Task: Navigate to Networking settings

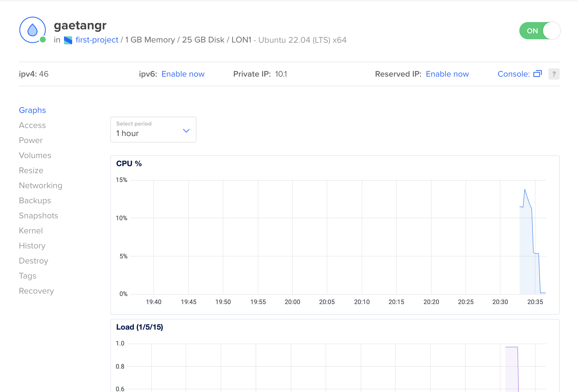Action: tap(41, 186)
